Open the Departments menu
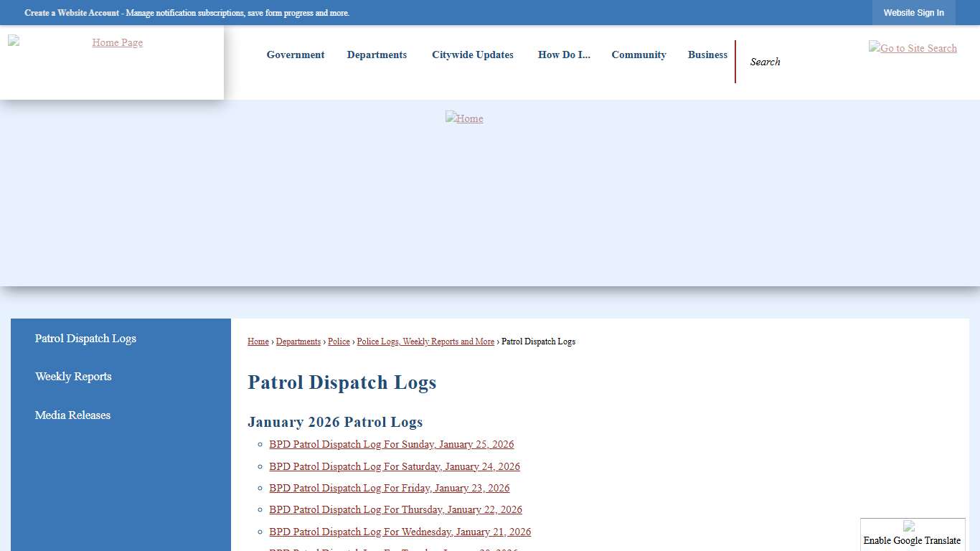Screen dimensions: 980x551 [x=377, y=55]
